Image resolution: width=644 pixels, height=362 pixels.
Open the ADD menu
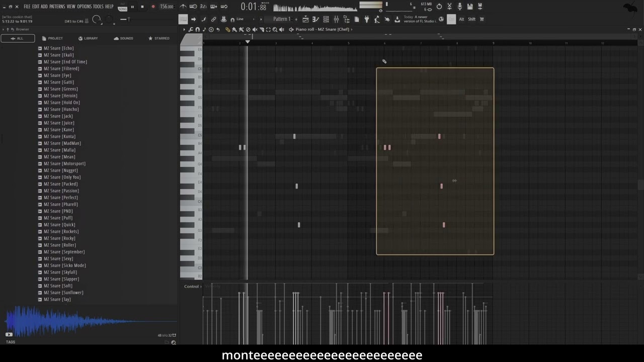pyautogui.click(x=44, y=7)
